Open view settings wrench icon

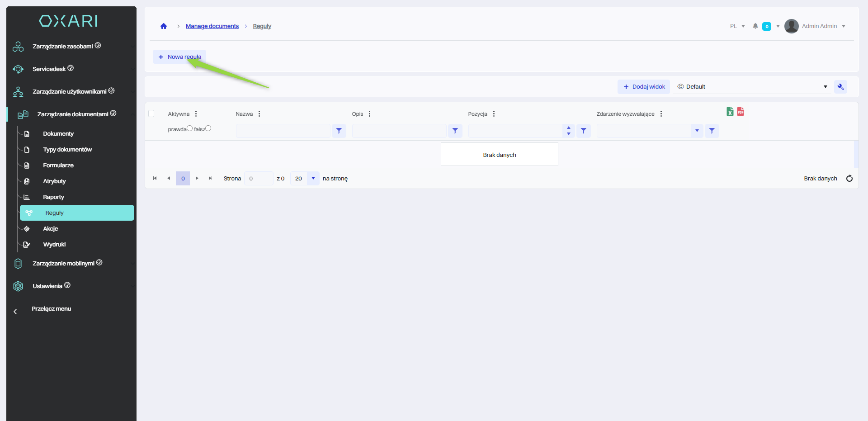point(840,87)
